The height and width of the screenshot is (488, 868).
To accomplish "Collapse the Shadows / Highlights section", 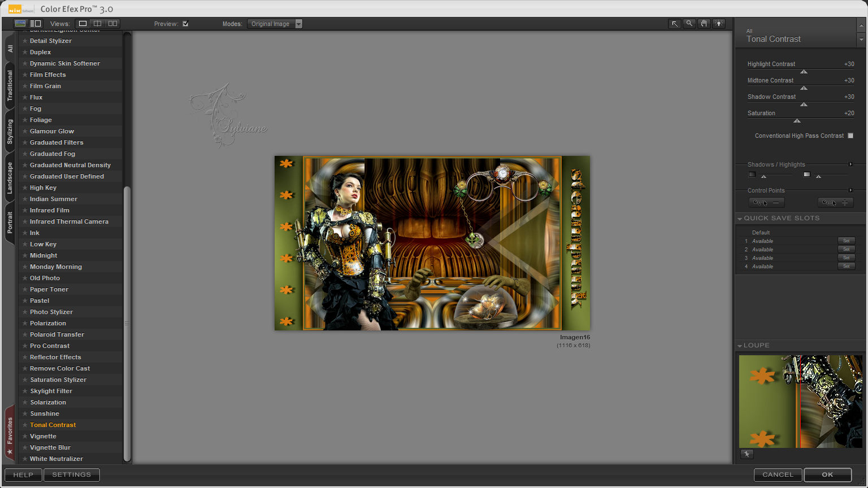I will (x=850, y=164).
